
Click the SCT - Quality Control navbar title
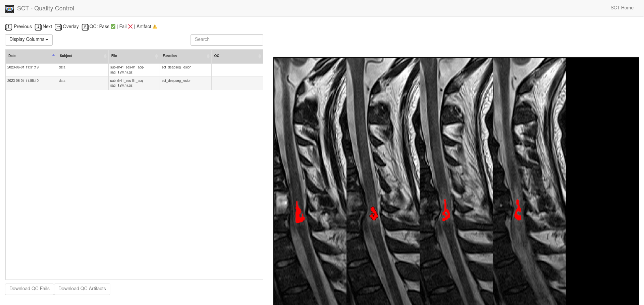46,8
